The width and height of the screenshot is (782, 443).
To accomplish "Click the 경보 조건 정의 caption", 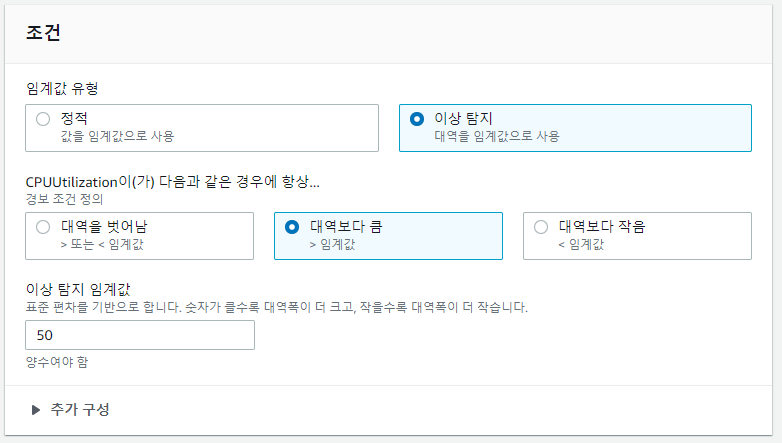I will (64, 200).
